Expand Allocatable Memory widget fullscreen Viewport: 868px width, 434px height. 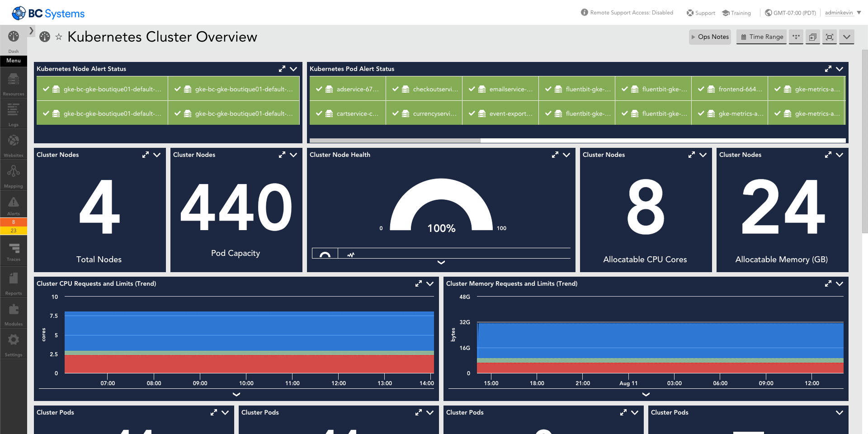828,155
